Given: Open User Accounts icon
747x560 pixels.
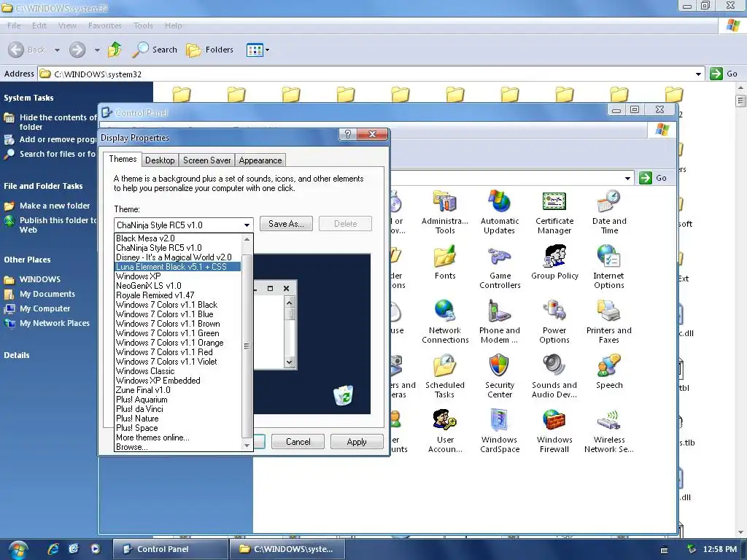Looking at the screenshot, I should point(445,431).
